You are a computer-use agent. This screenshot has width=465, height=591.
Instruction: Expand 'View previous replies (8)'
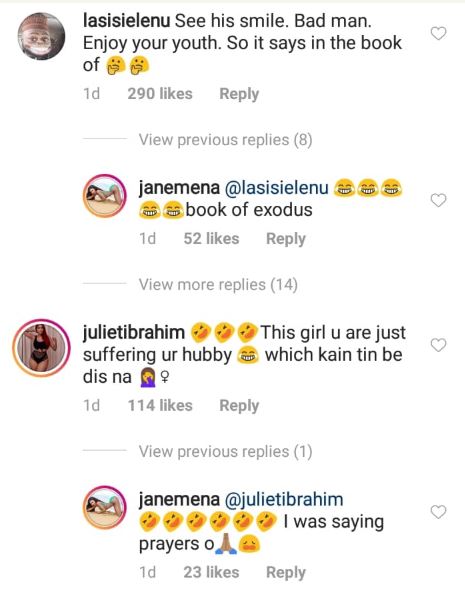(x=225, y=140)
